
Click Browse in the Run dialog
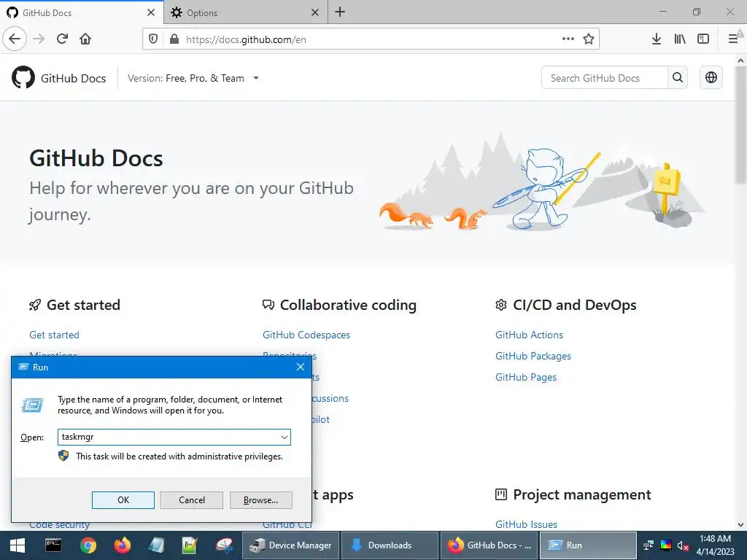pyautogui.click(x=260, y=500)
